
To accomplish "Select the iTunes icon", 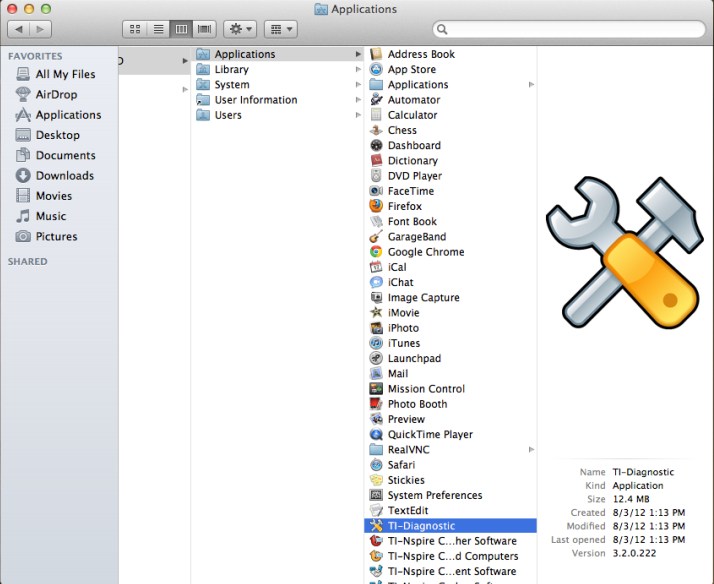I will 376,343.
